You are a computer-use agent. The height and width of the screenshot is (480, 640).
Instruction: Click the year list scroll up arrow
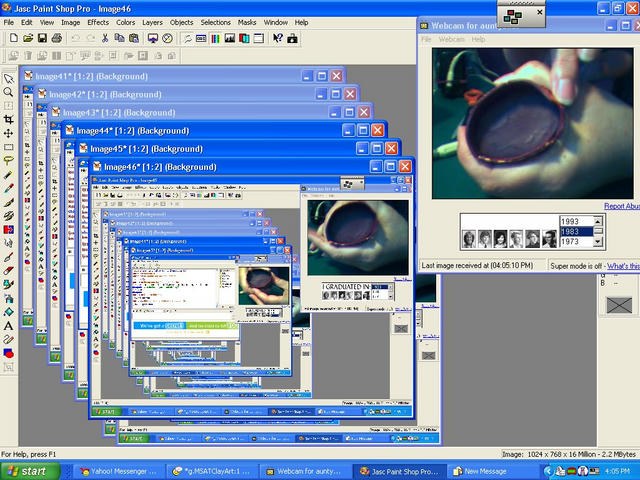coord(598,221)
